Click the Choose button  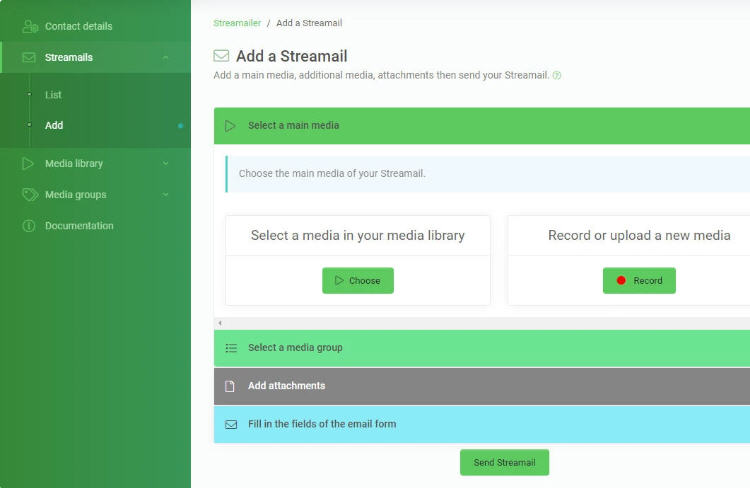(x=358, y=281)
